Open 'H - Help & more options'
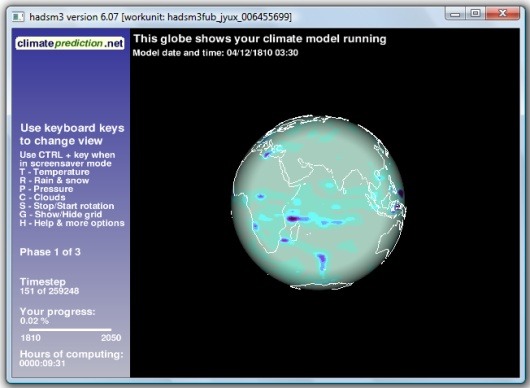Screen dimensions: 530x388 pyautogui.click(x=72, y=223)
